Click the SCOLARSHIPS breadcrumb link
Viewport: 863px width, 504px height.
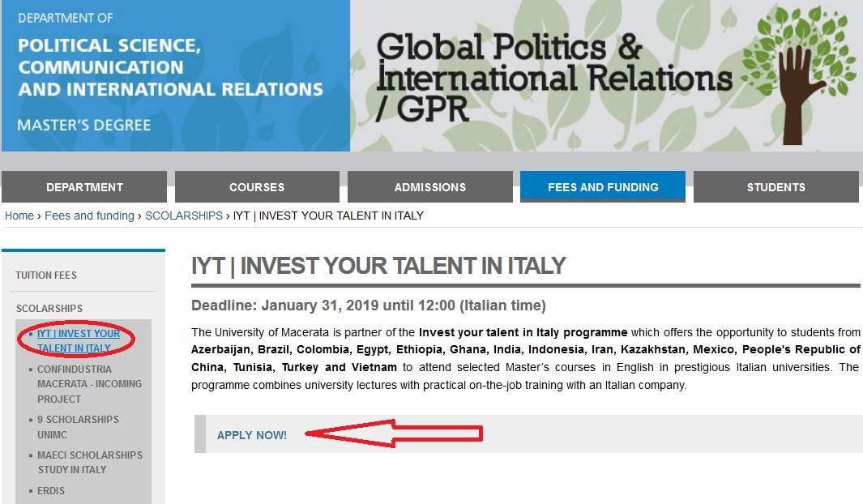coord(184,216)
